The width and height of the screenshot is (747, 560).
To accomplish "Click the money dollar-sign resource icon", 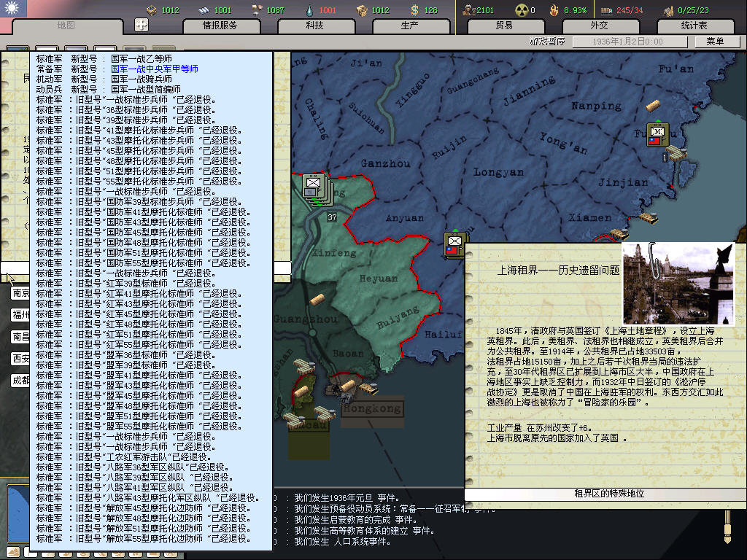I will tap(414, 10).
